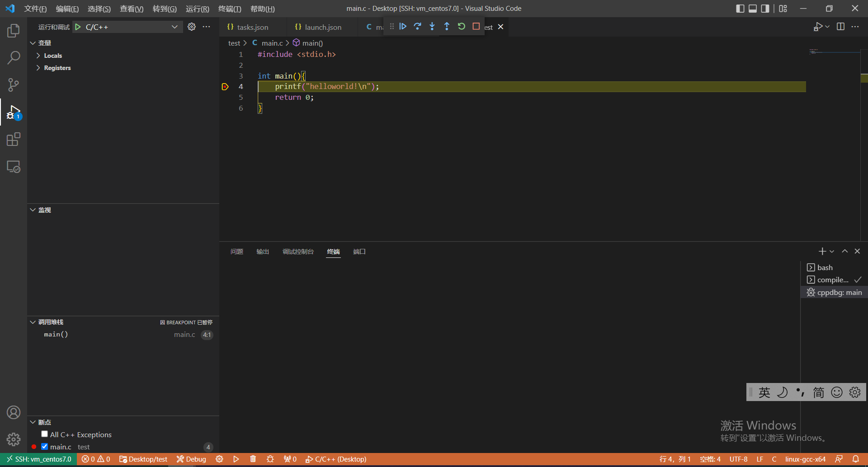Open the 编辑(E) menu

67,9
